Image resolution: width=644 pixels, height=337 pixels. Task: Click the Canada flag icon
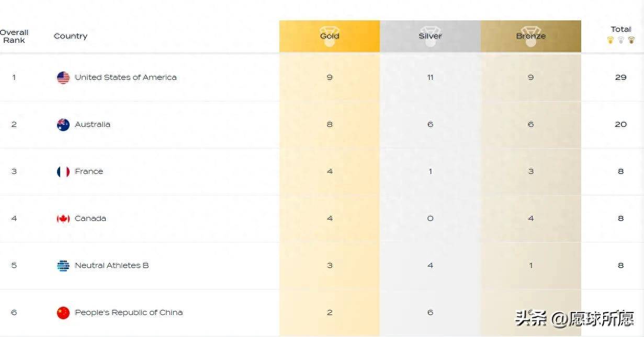(63, 219)
